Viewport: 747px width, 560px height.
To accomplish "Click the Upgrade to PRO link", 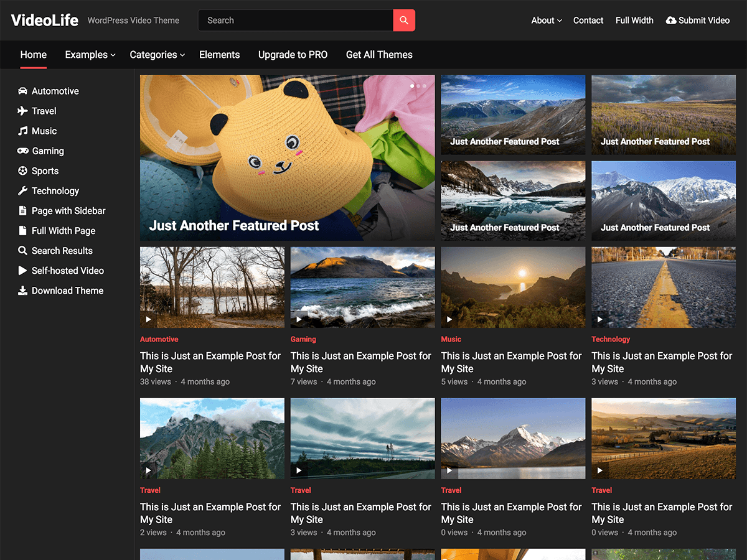I will tap(293, 55).
